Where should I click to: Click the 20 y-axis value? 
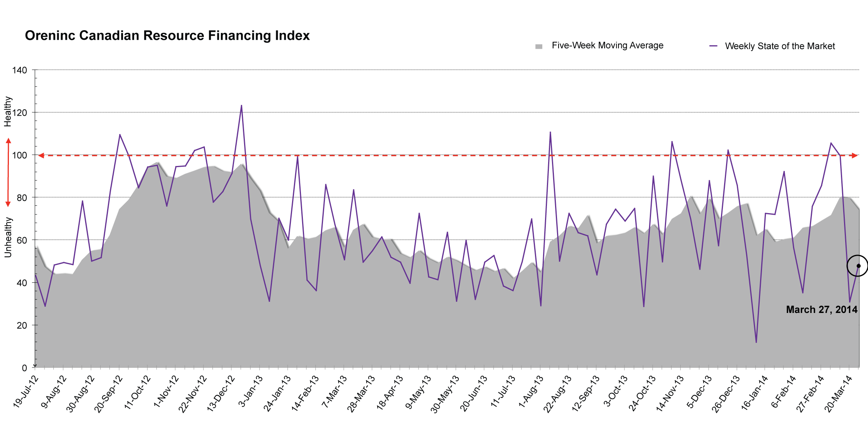pyautogui.click(x=22, y=325)
